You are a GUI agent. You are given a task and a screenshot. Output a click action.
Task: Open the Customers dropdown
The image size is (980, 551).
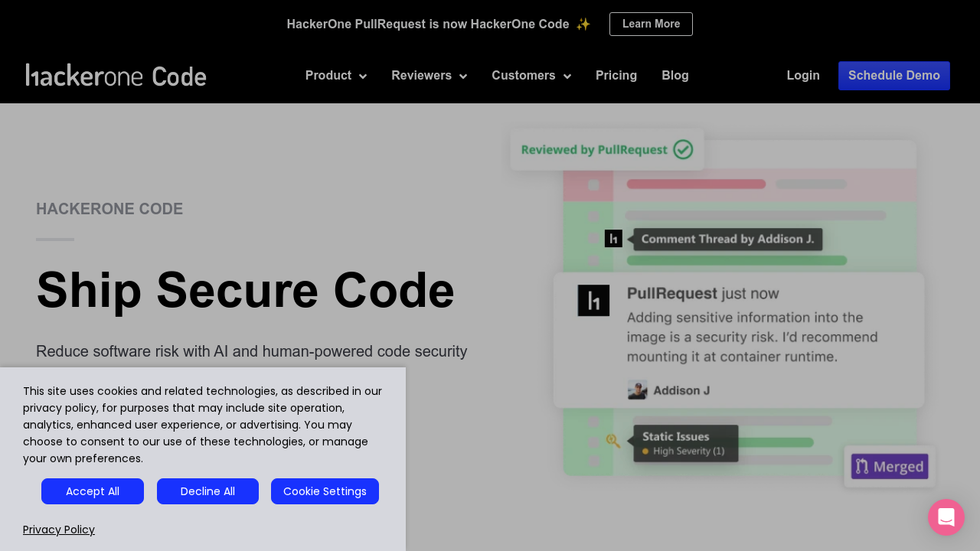(531, 75)
